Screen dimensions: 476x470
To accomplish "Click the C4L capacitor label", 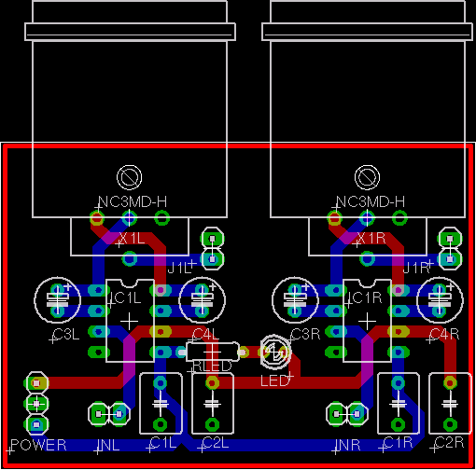I will point(205,335).
